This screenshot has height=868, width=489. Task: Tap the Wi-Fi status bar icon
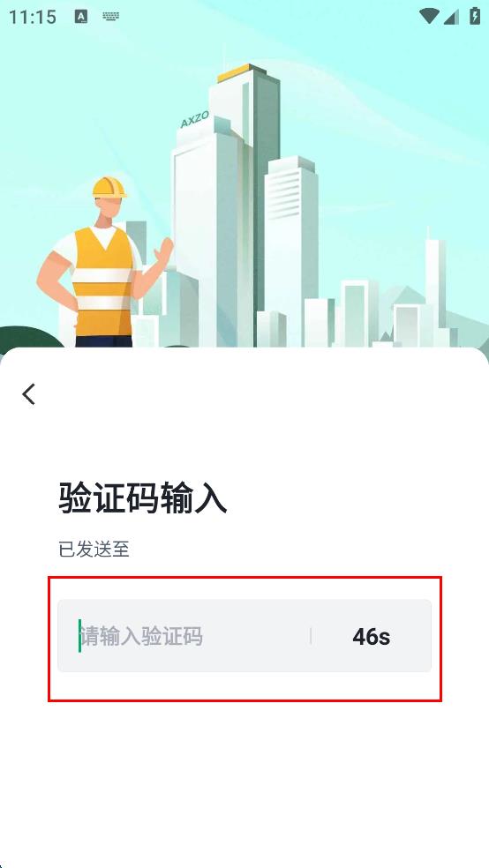click(x=429, y=17)
